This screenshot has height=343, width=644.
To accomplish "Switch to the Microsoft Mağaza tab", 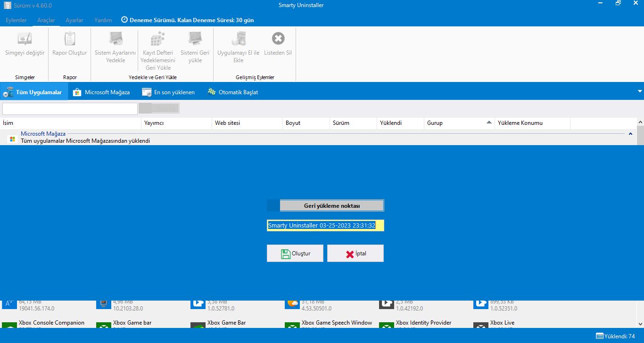I will [101, 92].
